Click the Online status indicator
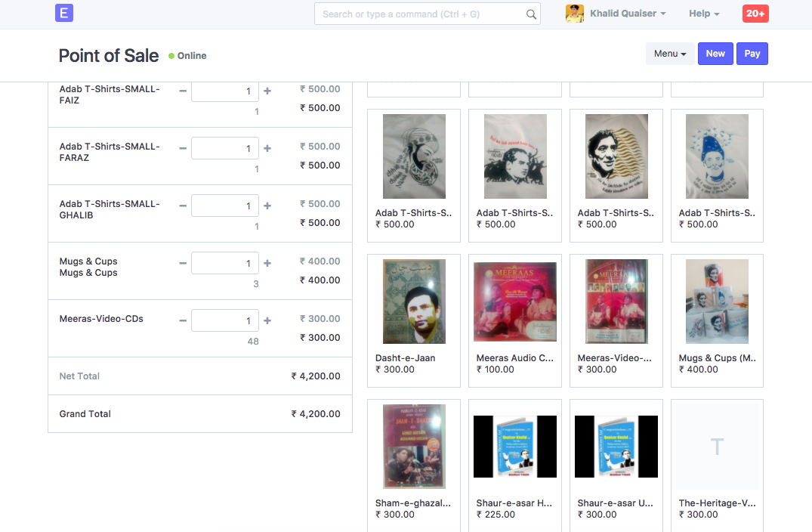The image size is (812, 532). coord(187,55)
